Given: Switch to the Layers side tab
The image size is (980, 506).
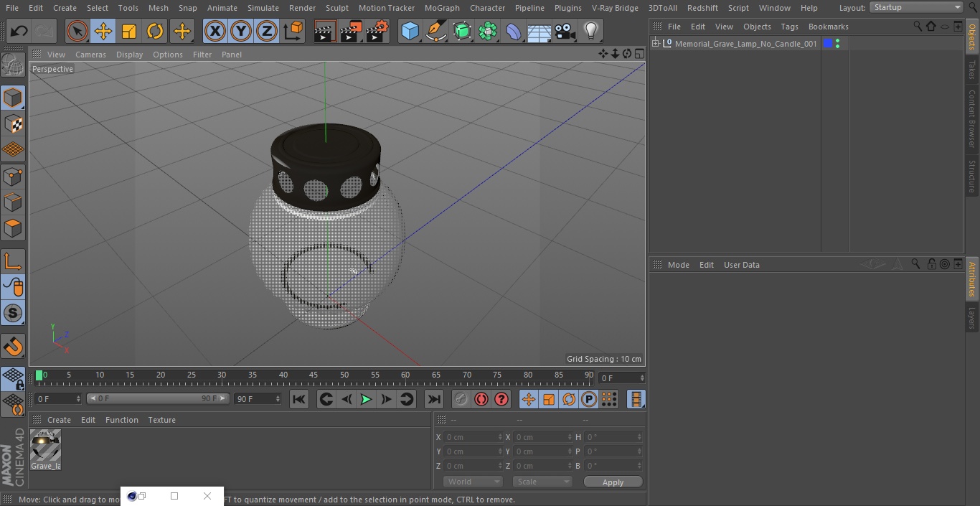Looking at the screenshot, I should pyautogui.click(x=972, y=317).
